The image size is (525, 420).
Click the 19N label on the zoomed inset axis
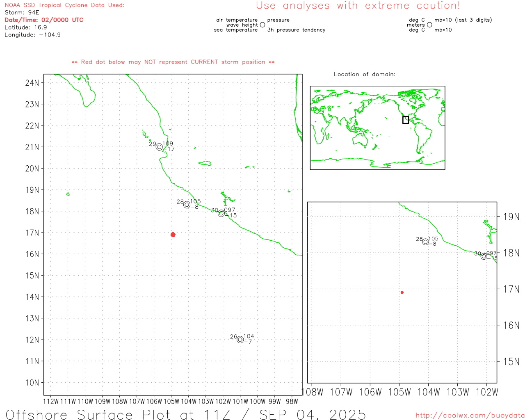click(511, 217)
